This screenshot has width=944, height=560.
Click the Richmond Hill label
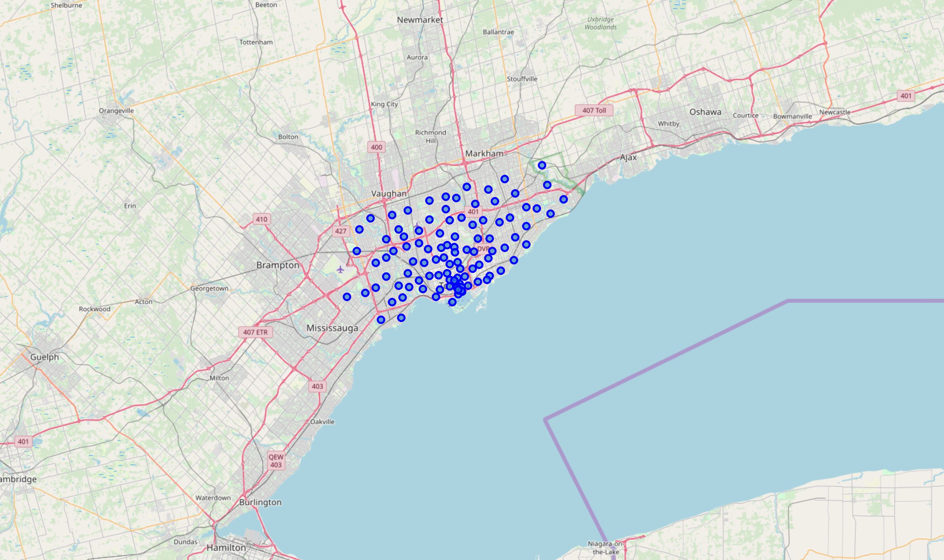(x=430, y=136)
